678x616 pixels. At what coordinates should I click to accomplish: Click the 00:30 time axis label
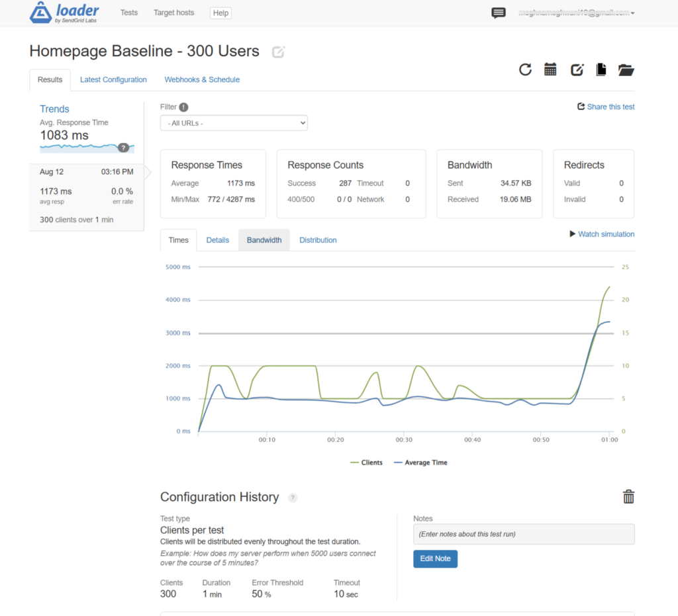(404, 440)
